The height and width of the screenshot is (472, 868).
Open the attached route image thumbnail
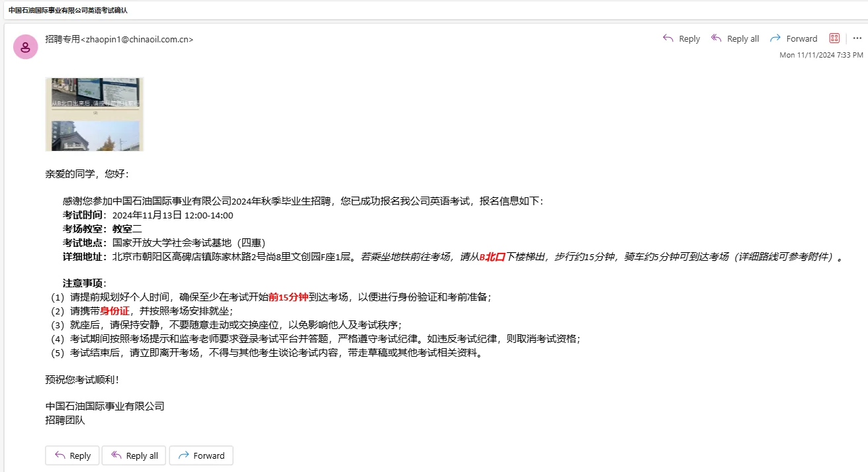[94, 115]
